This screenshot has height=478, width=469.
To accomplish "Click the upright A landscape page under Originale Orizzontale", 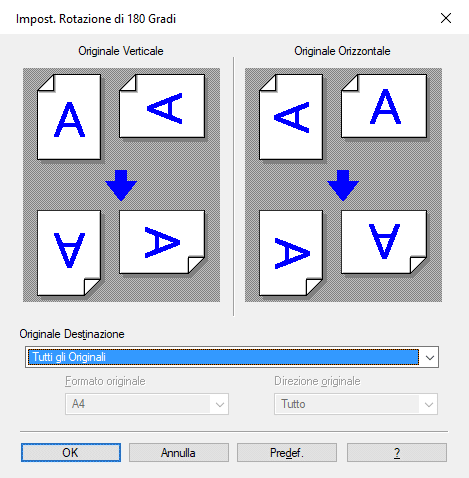I will [x=384, y=106].
